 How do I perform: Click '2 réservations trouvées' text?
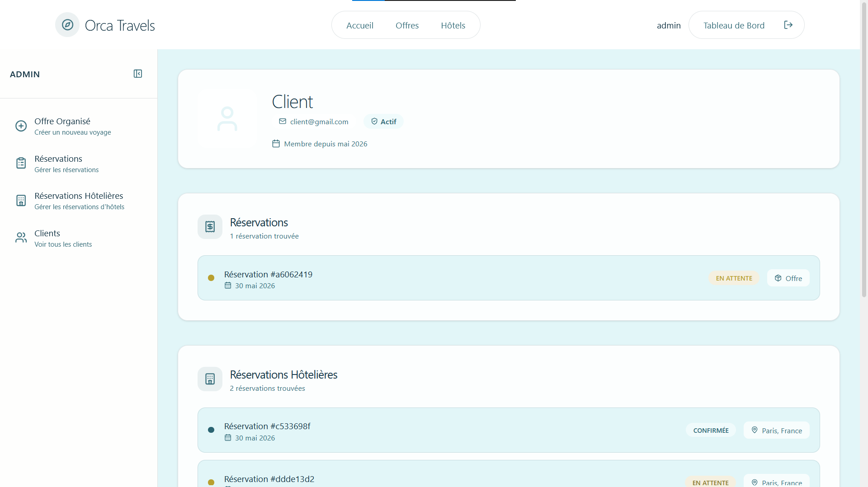[267, 388]
